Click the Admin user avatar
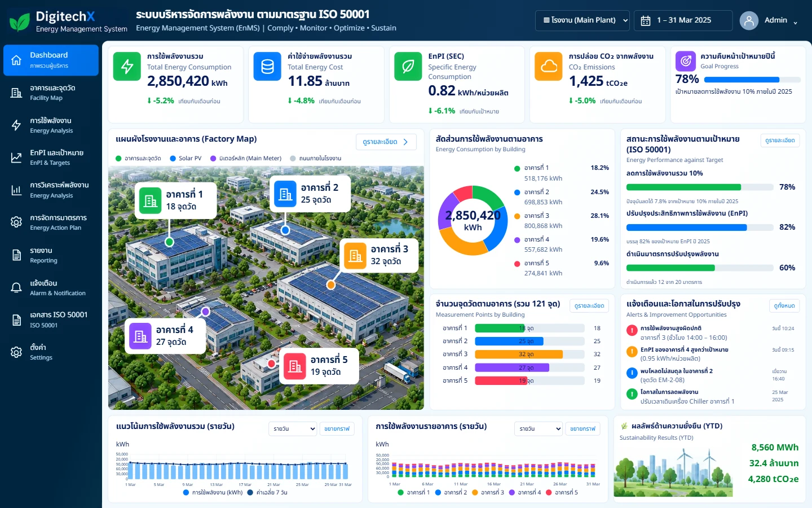The image size is (812, 508). [749, 21]
